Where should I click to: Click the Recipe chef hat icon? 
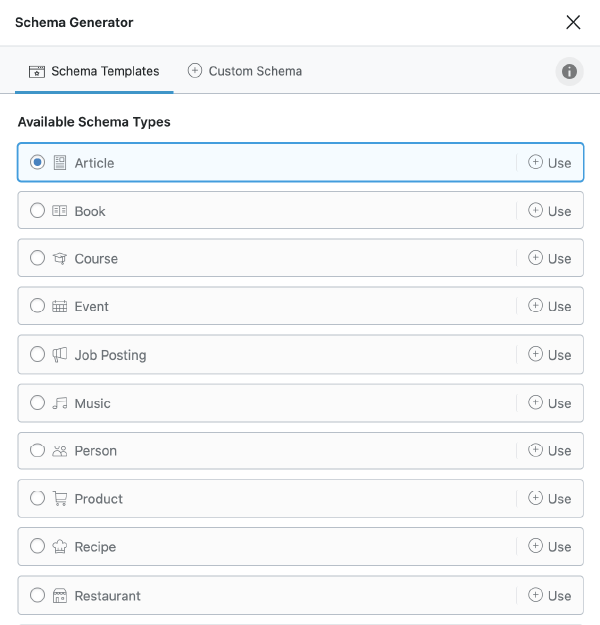click(60, 547)
